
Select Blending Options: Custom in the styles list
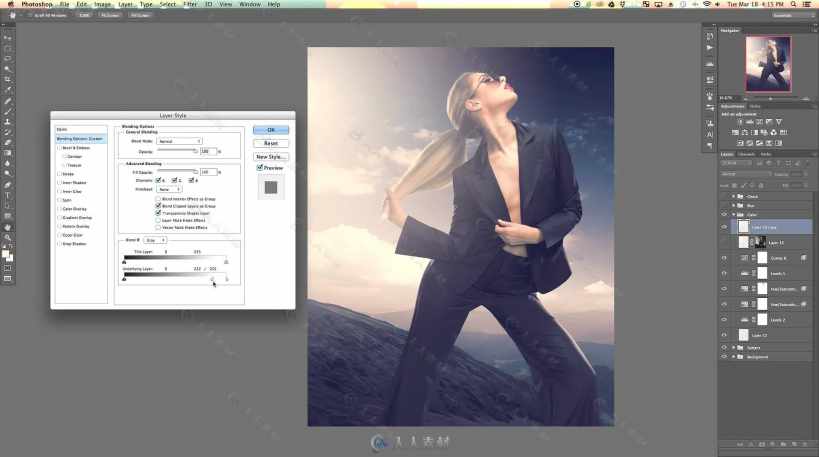pyautogui.click(x=81, y=139)
